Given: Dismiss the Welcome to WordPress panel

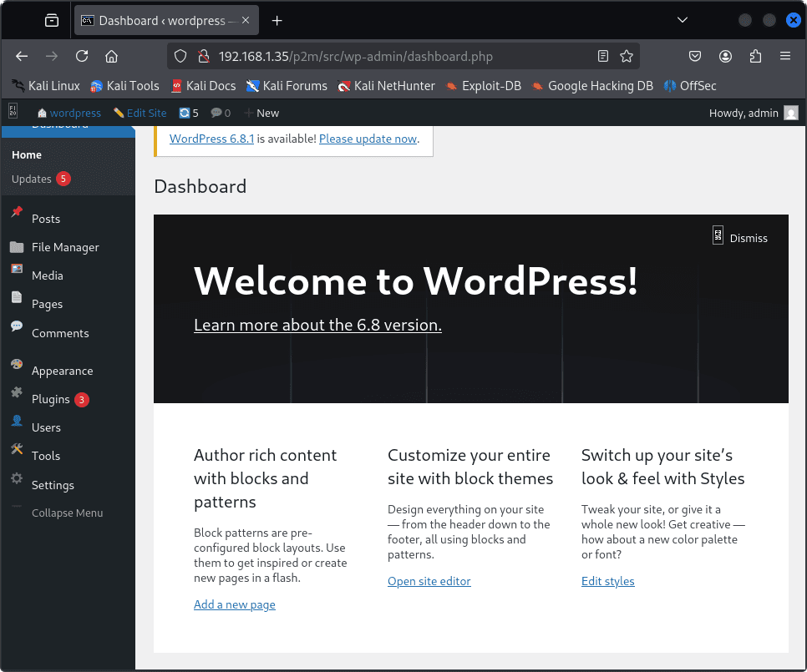Looking at the screenshot, I should (x=739, y=238).
